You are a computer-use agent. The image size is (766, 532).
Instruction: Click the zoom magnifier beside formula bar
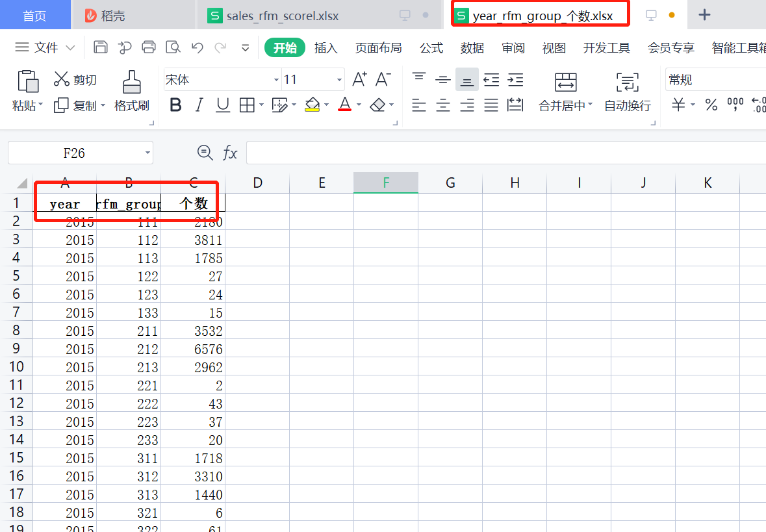tap(205, 153)
